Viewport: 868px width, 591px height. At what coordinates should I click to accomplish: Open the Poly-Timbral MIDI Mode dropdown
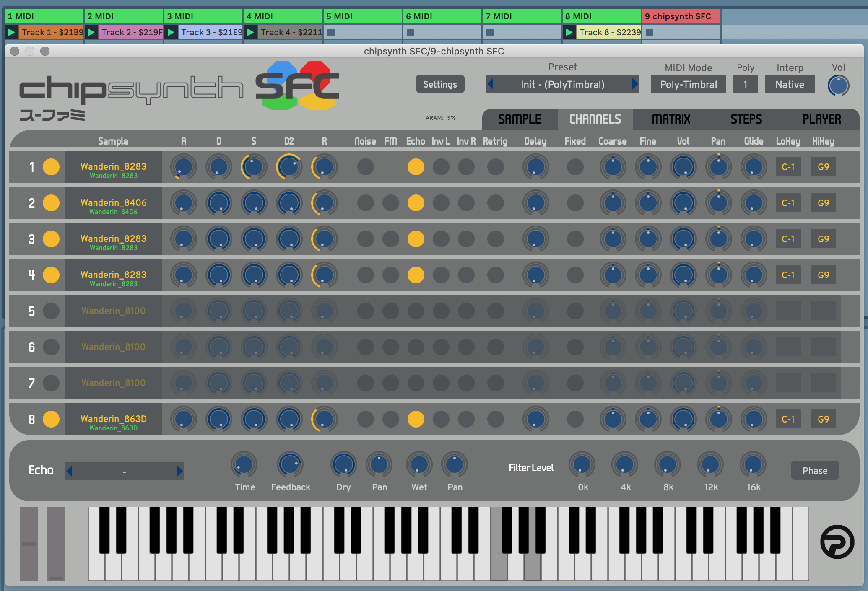tap(688, 84)
